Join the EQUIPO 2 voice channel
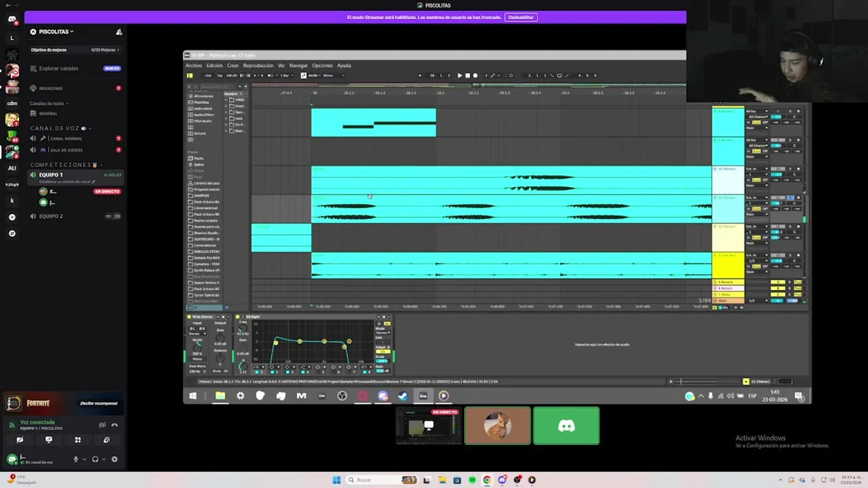The width and height of the screenshot is (868, 488). (x=75, y=216)
